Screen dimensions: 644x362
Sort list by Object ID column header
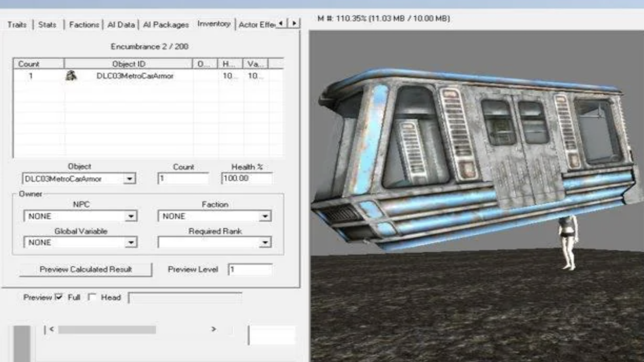pyautogui.click(x=128, y=64)
